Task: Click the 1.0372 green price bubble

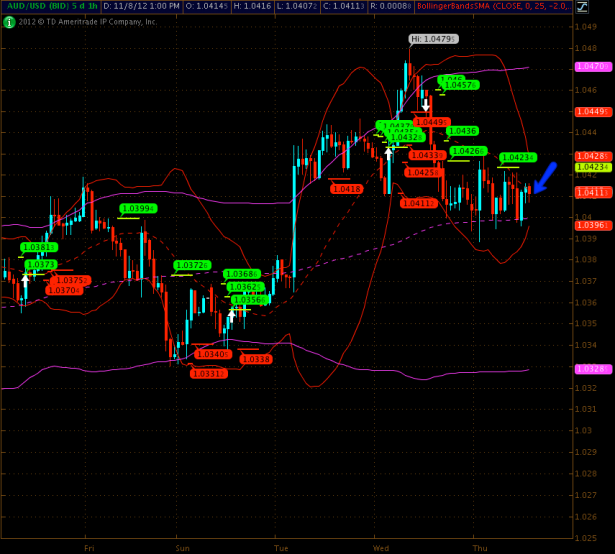Action: point(190,265)
